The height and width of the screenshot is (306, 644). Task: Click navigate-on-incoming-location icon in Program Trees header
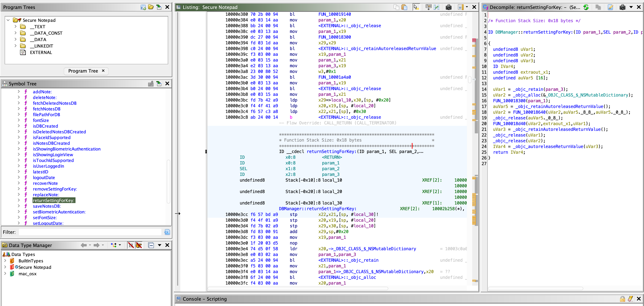tap(159, 7)
